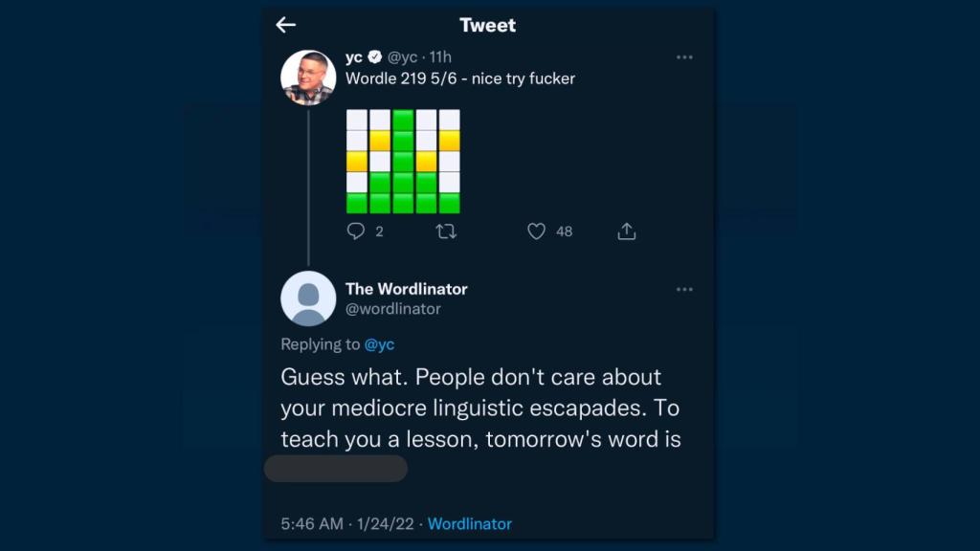
Task: Open yc's profile picture
Action: 308,77
